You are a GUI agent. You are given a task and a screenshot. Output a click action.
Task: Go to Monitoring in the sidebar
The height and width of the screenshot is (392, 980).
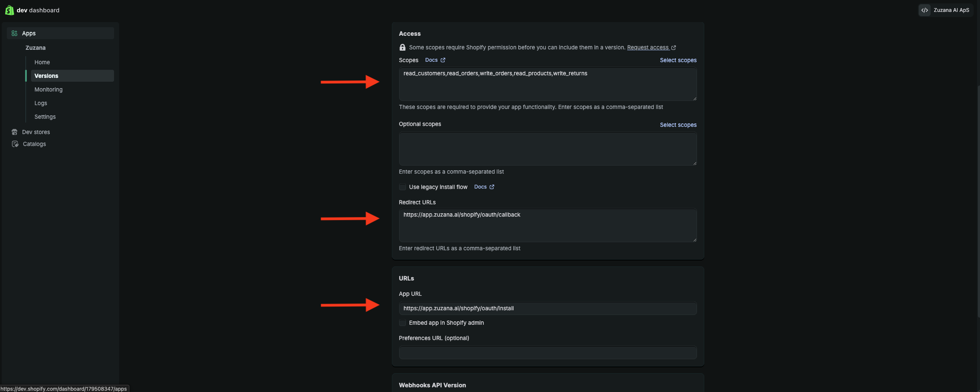[x=49, y=89]
